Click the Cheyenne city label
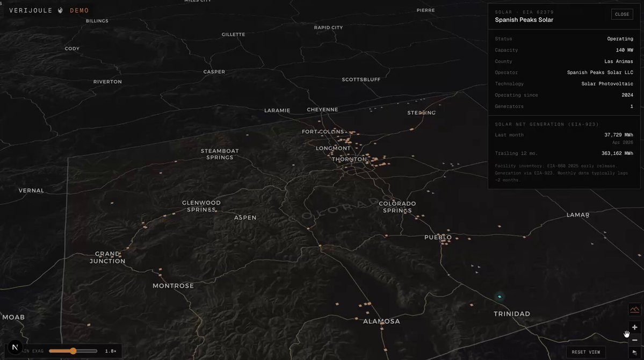 (322, 110)
